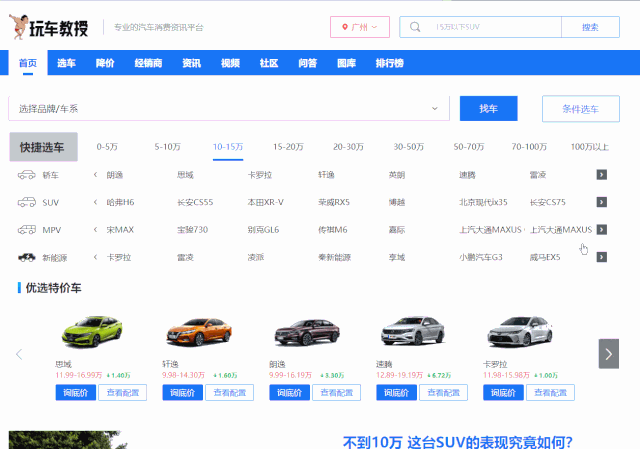
Task: Click left chevron before 哈弗H6
Action: point(95,202)
